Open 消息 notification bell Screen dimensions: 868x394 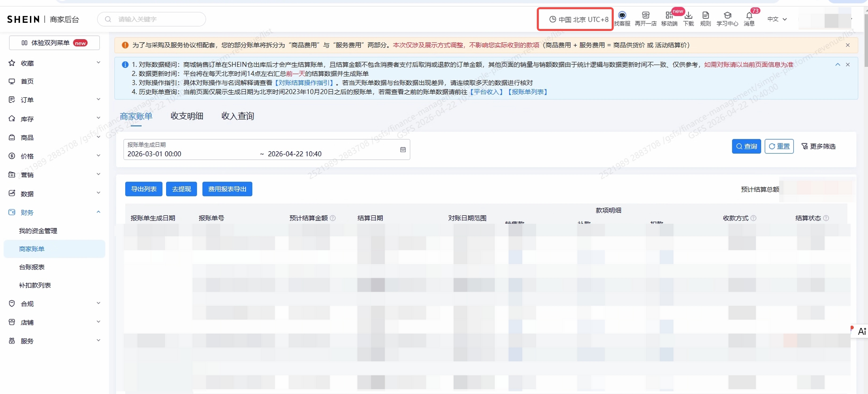pos(749,16)
